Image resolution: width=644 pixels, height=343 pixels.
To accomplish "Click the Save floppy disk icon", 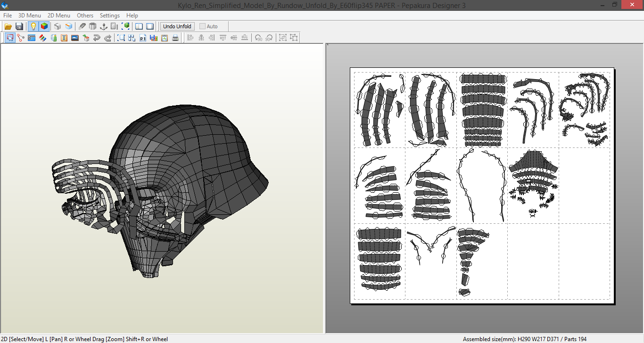I will [19, 26].
